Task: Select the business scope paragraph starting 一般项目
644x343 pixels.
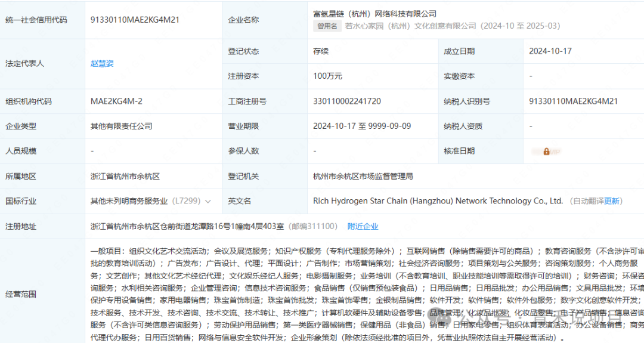Action: pyautogui.click(x=367, y=294)
